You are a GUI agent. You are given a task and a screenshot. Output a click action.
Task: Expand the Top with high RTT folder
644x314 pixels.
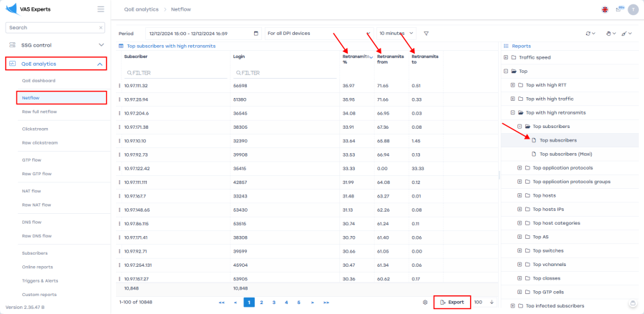tap(512, 85)
